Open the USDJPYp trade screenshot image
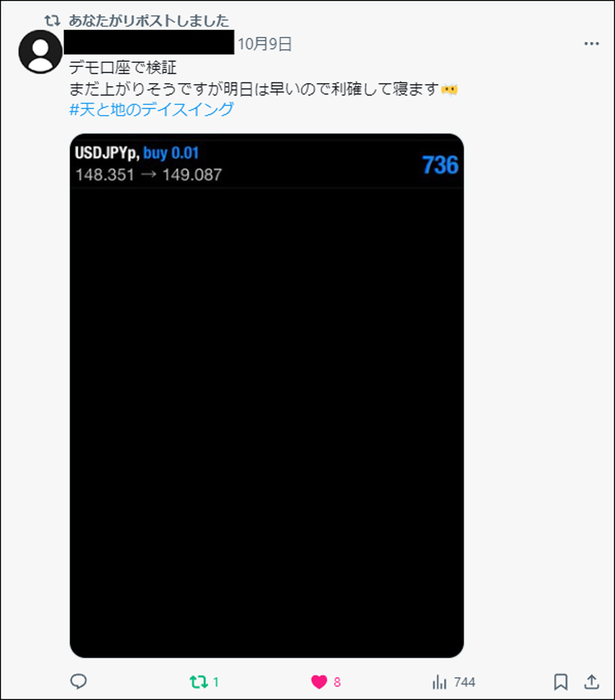The width and height of the screenshot is (615, 700). pos(267,396)
